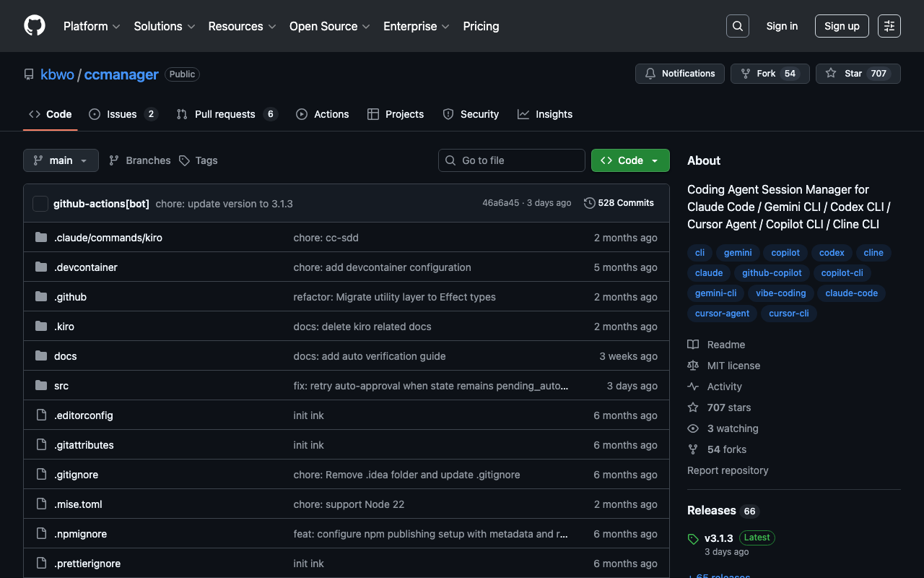
Task: Click the claude-code topic tag
Action: pyautogui.click(x=851, y=293)
